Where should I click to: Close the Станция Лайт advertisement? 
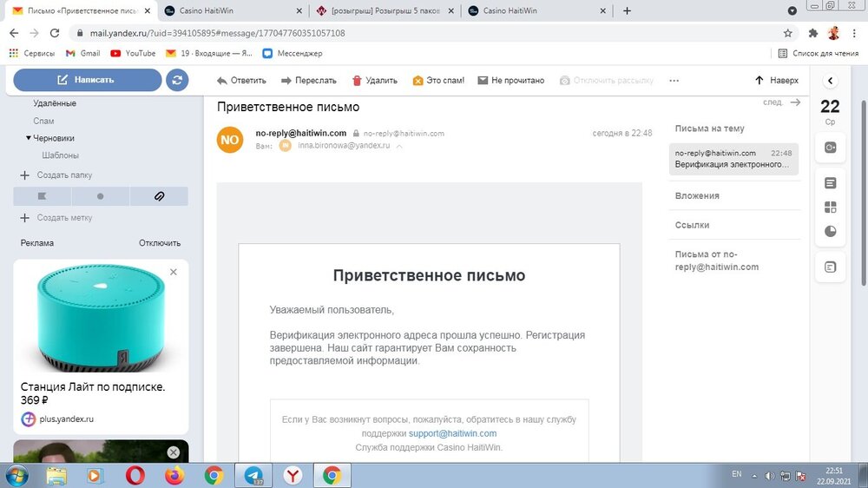tap(174, 272)
